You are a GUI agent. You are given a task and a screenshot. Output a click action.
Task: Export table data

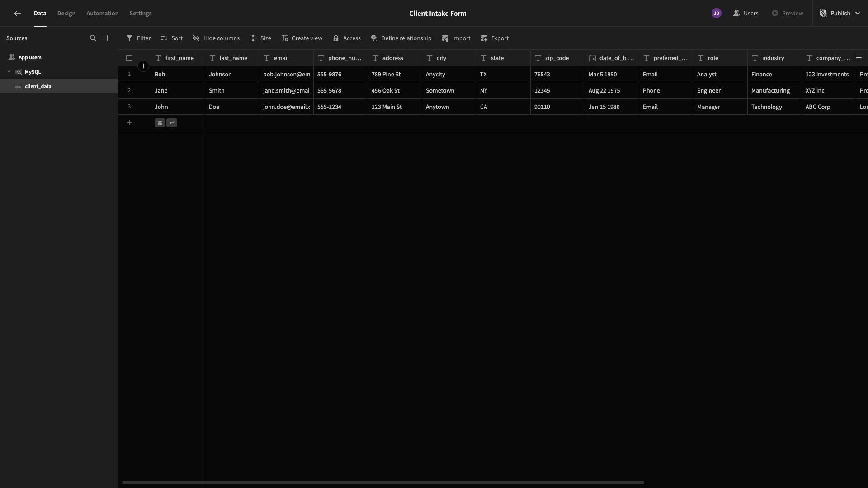point(495,38)
